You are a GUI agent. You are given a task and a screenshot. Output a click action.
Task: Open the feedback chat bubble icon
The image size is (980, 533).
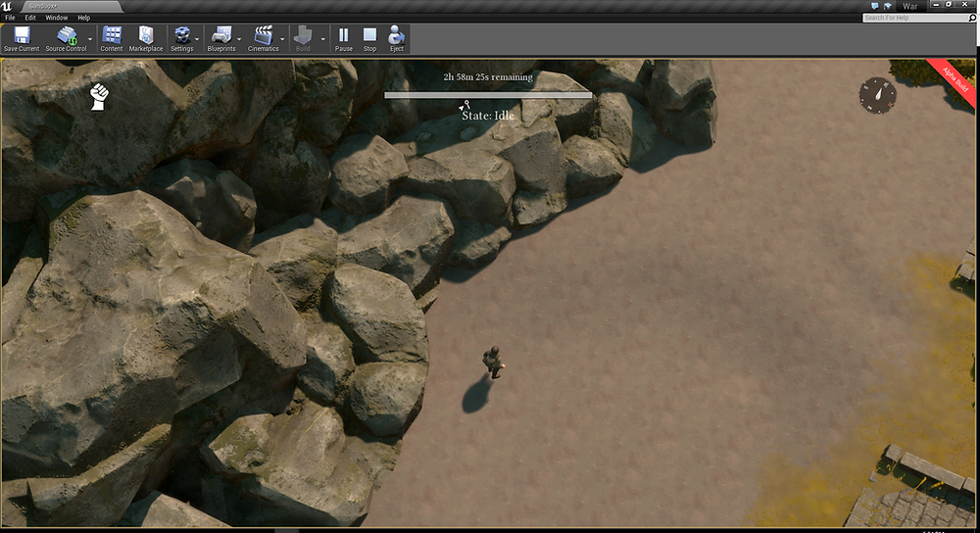(x=875, y=6)
